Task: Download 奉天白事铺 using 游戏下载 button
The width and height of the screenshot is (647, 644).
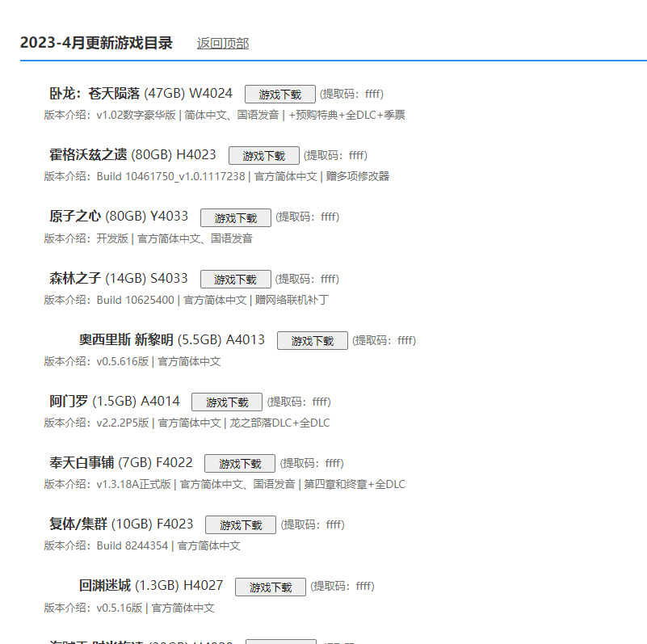Action: pos(239,463)
